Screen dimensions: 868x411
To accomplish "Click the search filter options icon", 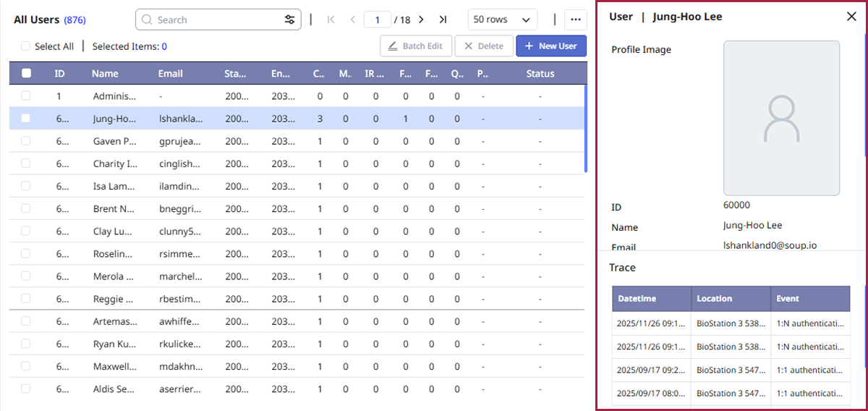I will (x=289, y=20).
